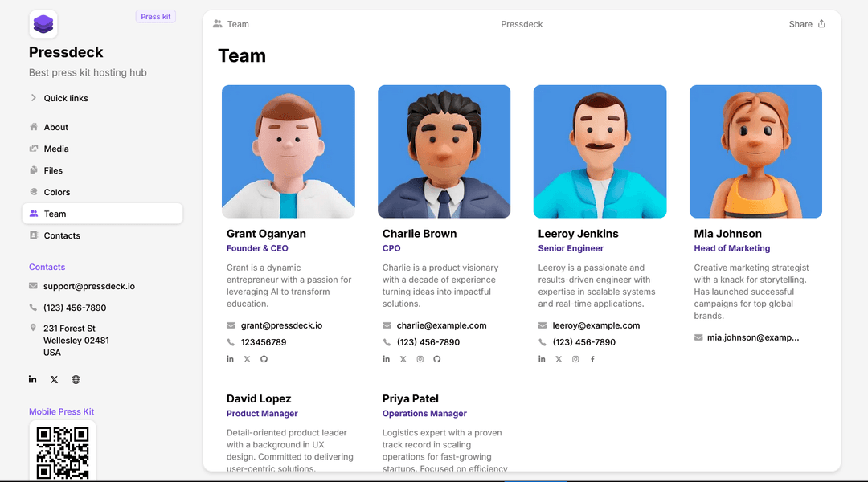Click the Pressdeck logo icon
The width and height of the screenshot is (868, 482).
43,24
